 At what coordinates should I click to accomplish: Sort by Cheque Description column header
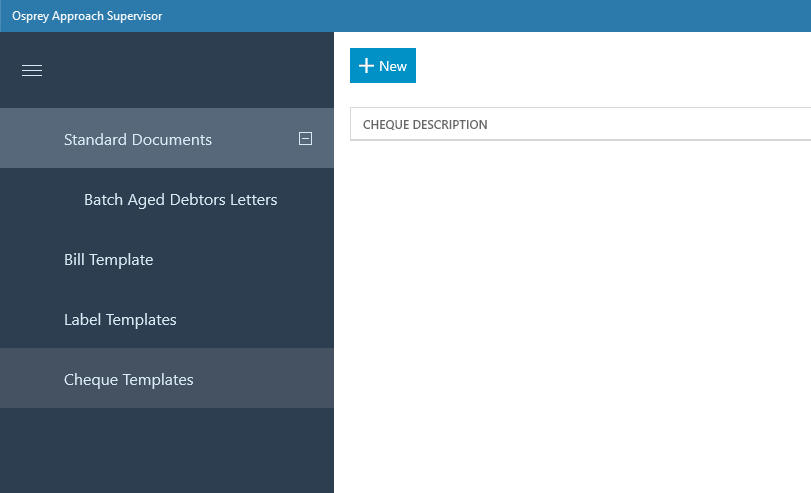(x=425, y=125)
